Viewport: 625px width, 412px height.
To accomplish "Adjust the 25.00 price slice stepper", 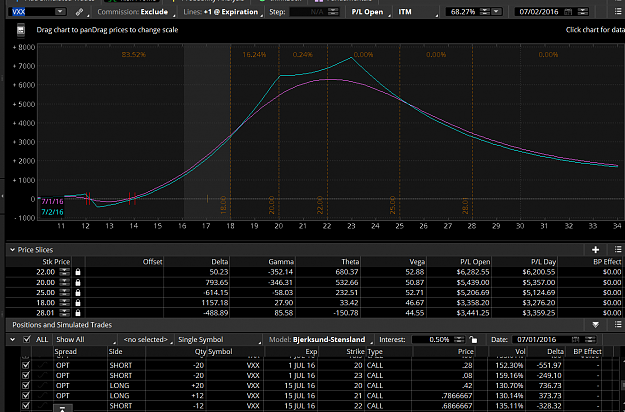I will [x=64, y=292].
